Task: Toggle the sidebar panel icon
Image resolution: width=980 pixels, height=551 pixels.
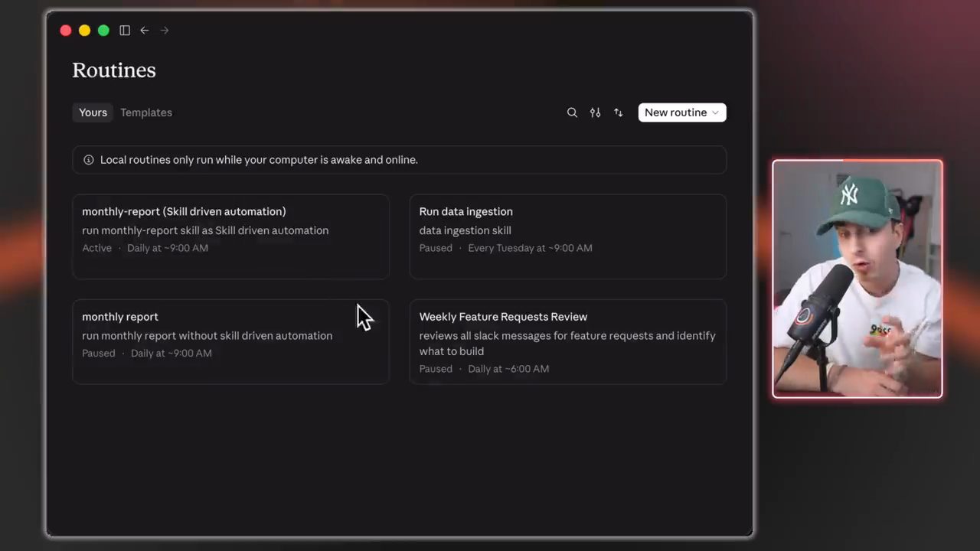Action: (x=125, y=31)
